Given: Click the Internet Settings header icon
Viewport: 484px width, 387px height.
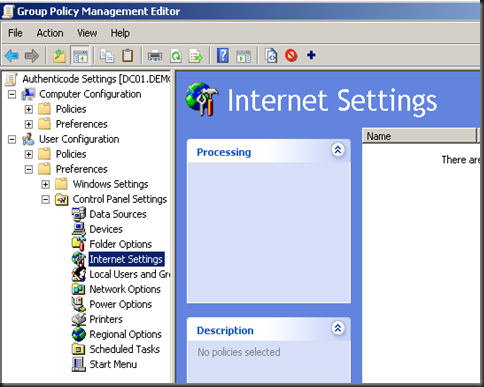Looking at the screenshot, I should [x=202, y=99].
